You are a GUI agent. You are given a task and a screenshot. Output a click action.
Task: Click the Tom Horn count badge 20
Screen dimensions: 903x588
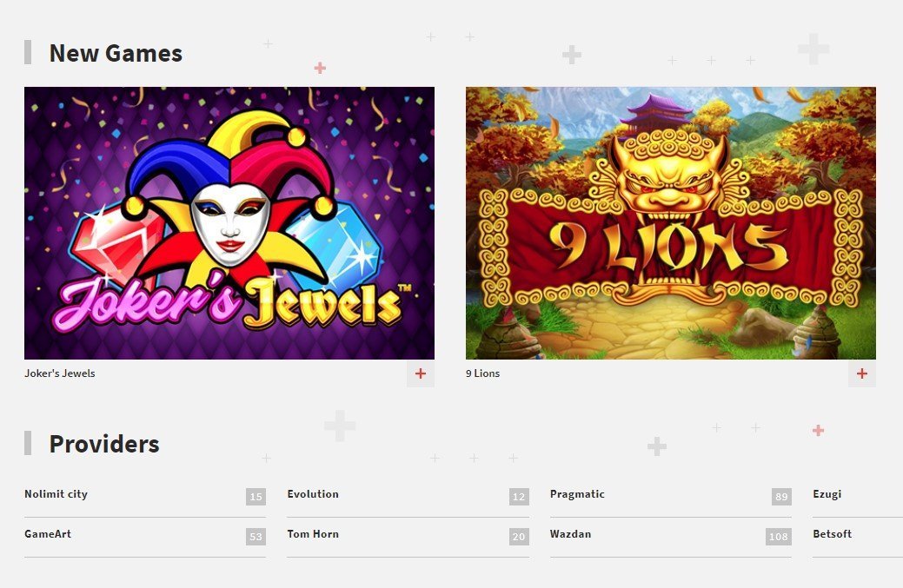point(519,537)
